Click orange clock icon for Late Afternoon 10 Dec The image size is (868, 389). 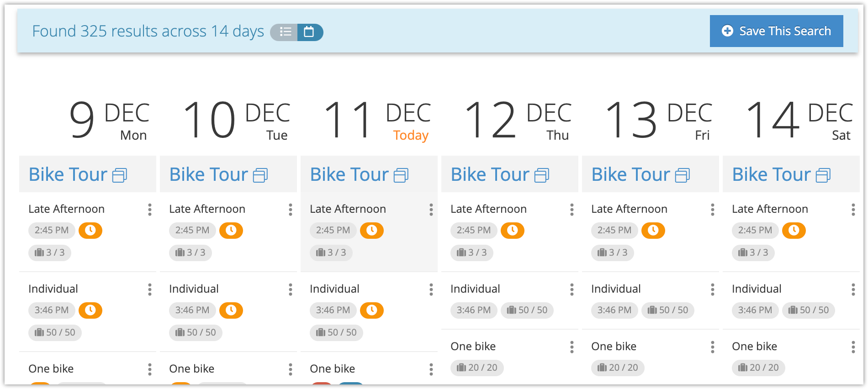tap(231, 230)
